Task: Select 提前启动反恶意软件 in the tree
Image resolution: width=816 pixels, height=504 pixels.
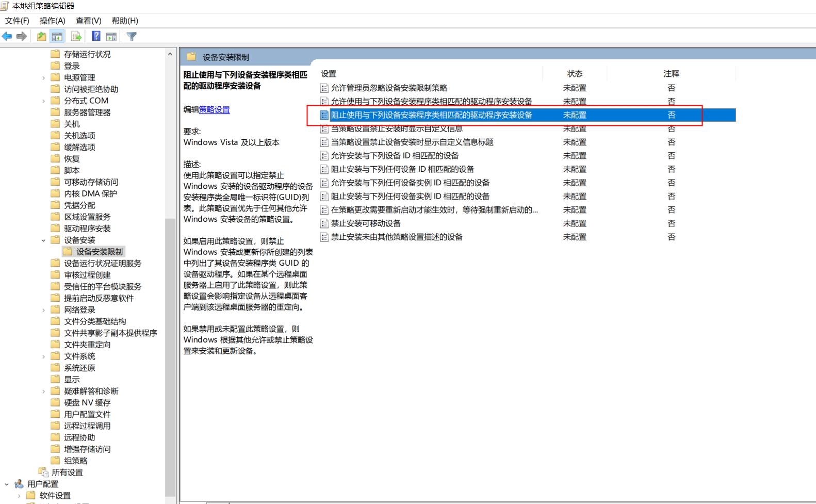Action: [99, 298]
